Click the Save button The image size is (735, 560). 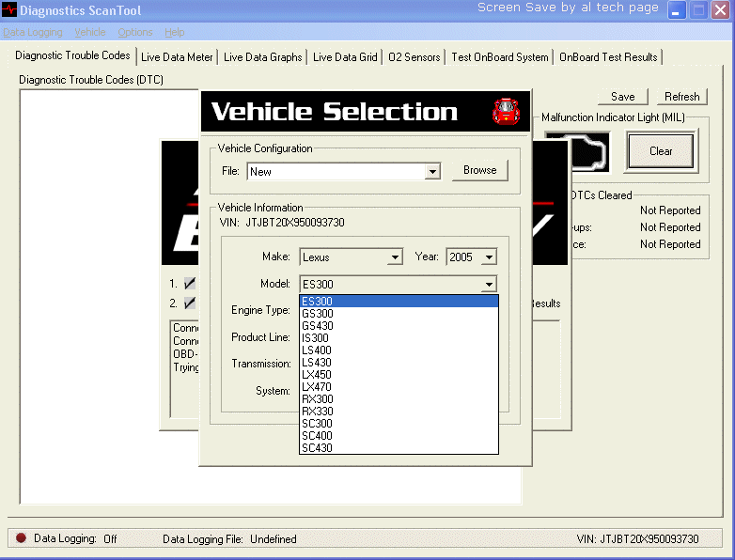622,97
